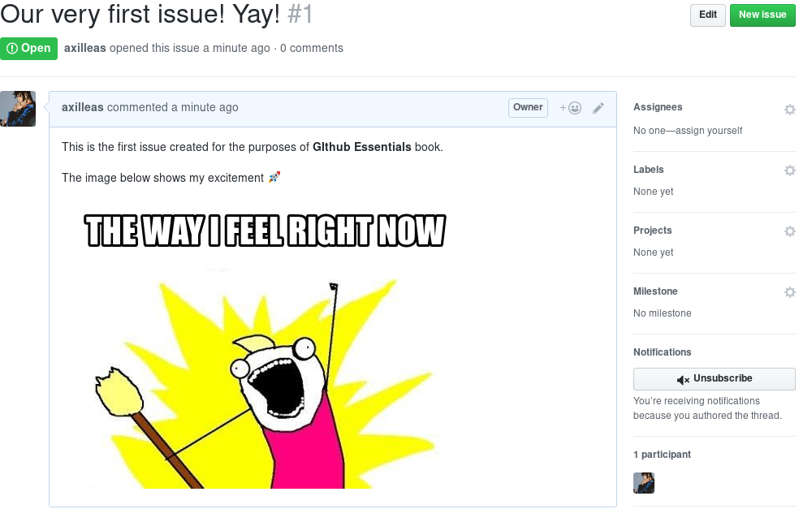
Task: Edit comment using the pencil icon
Action: [x=598, y=108]
